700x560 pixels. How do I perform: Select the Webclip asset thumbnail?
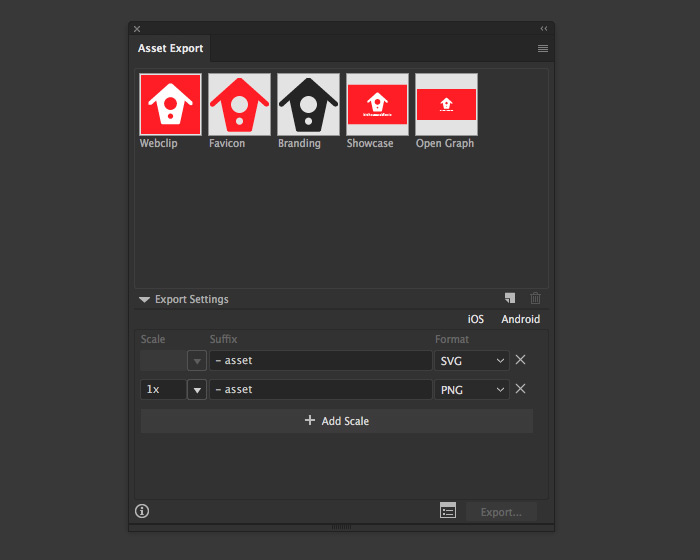tap(171, 104)
